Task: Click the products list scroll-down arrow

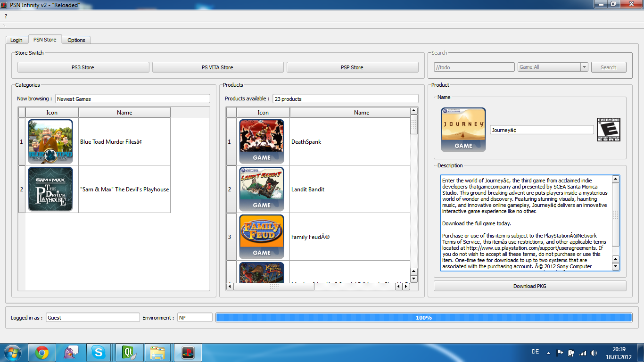Action: pos(414,279)
